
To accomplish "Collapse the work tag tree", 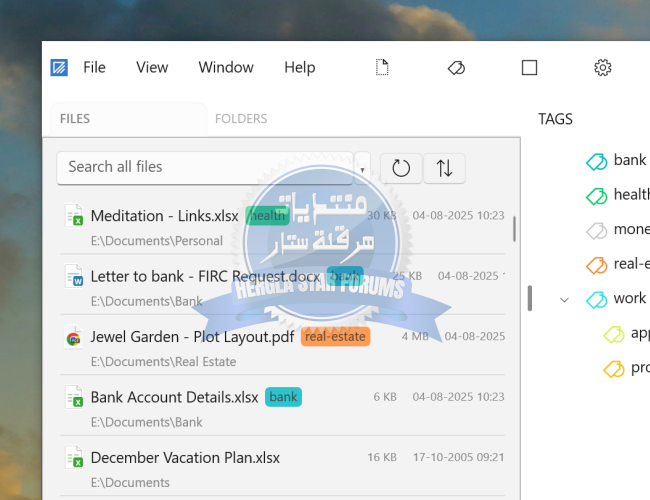I will (x=564, y=299).
